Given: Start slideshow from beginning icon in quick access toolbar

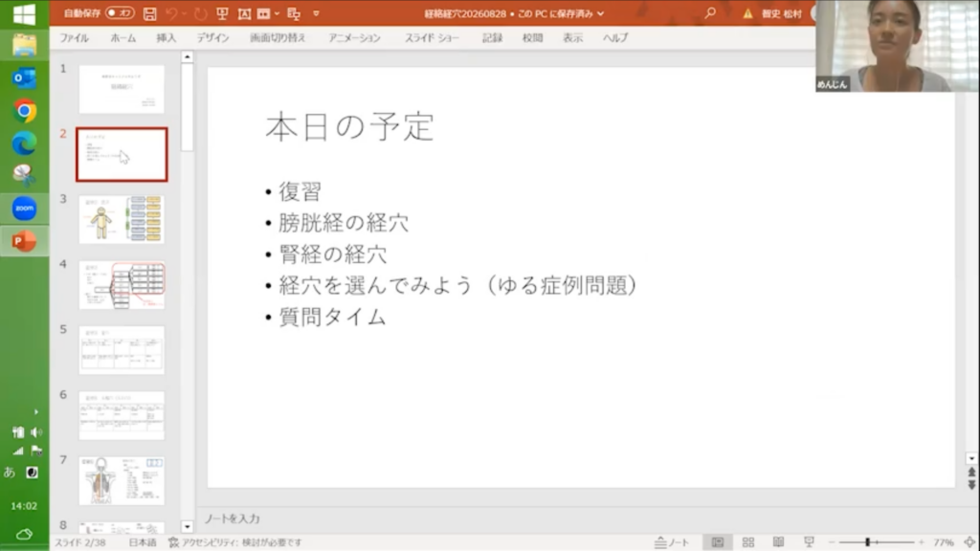Looking at the screenshot, I should pos(222,13).
